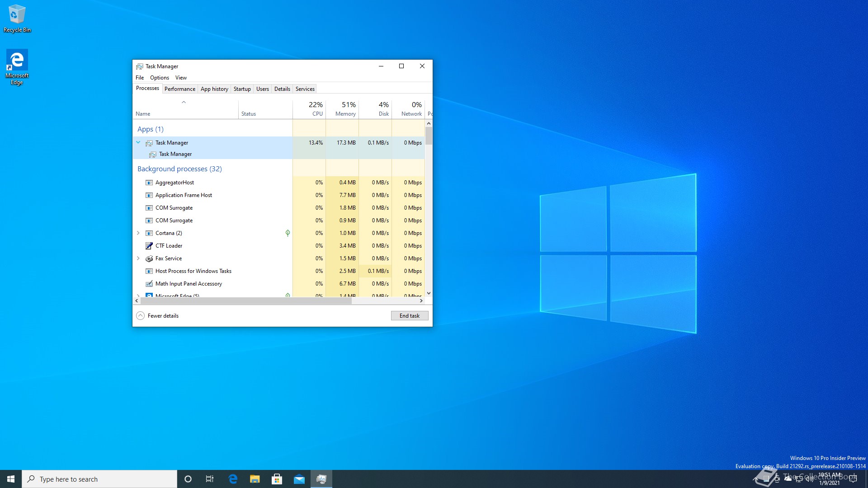Switch to the Details tab
868x488 pixels.
click(282, 89)
